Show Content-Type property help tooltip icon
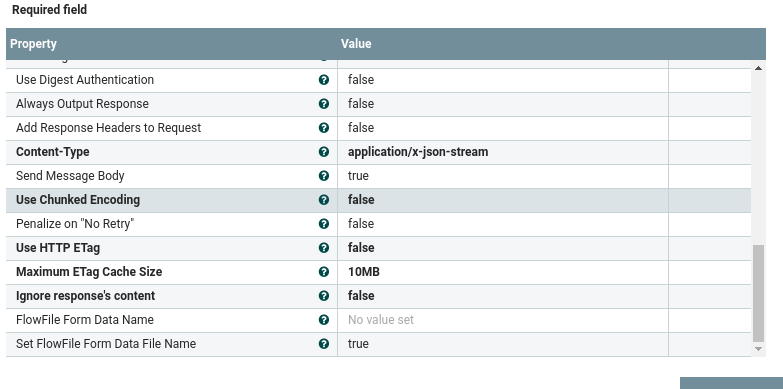The height and width of the screenshot is (389, 783). point(324,152)
